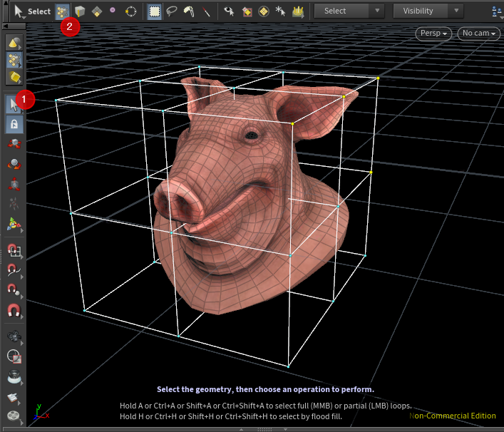Click the points geometry select mode in left toolbar
Screen dimensions: 504x432
(14, 60)
